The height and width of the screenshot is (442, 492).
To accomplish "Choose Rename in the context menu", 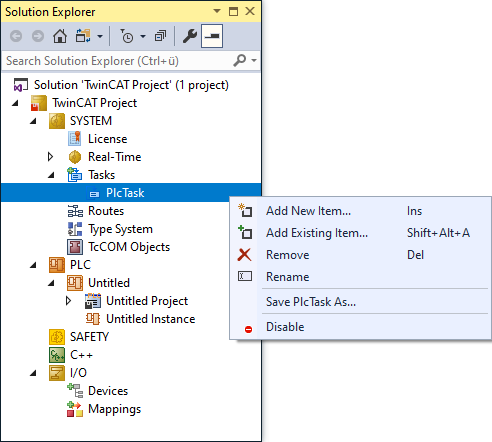I will (360, 277).
